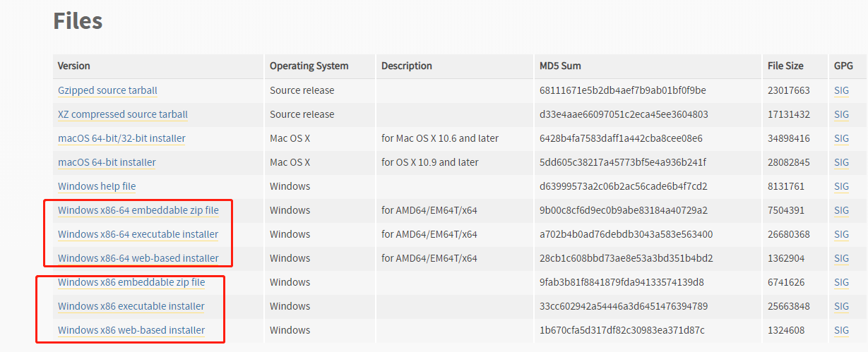Open the Gzipped source tarball link

(x=107, y=90)
